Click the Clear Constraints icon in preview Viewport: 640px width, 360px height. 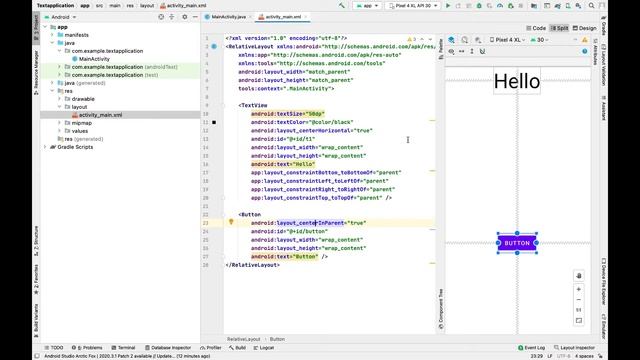482,51
